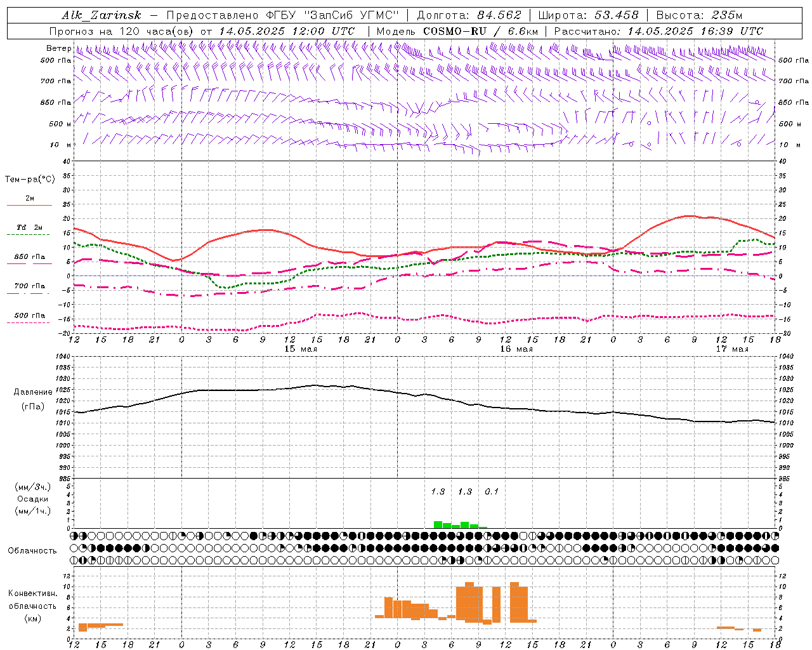Click the solid red line sample under 2м legend
The height and width of the screenshot is (650, 812).
[x=29, y=205]
